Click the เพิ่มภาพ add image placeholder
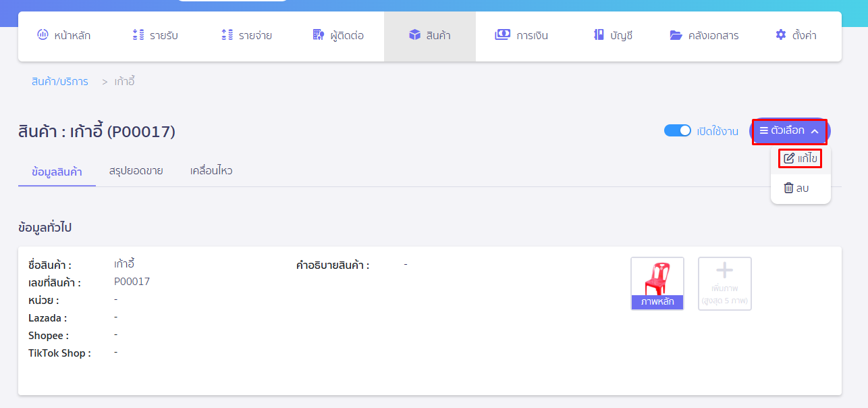Image resolution: width=868 pixels, height=408 pixels. [724, 283]
